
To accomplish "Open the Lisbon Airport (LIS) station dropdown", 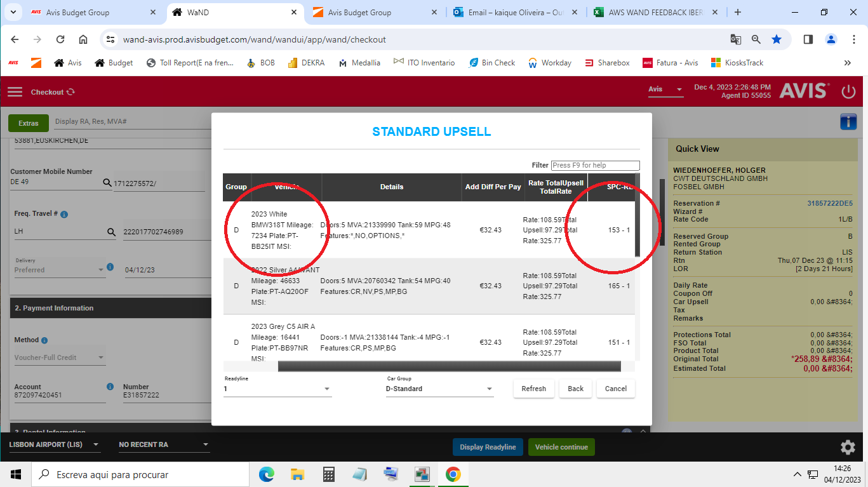I will point(55,444).
